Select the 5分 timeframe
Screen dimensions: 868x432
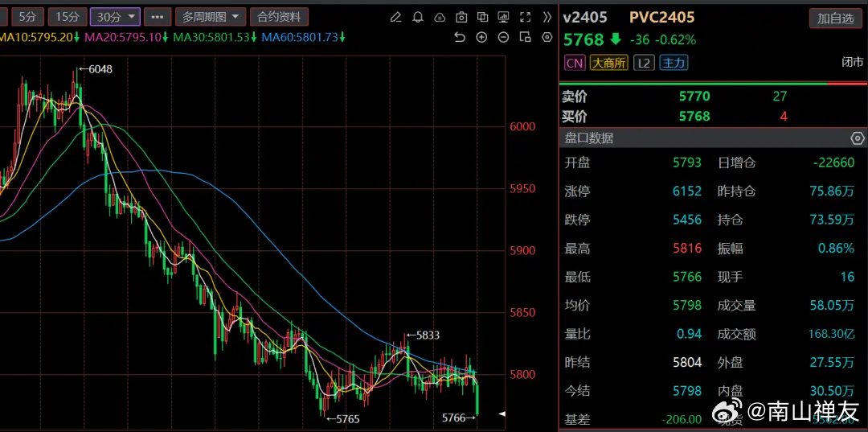27,17
